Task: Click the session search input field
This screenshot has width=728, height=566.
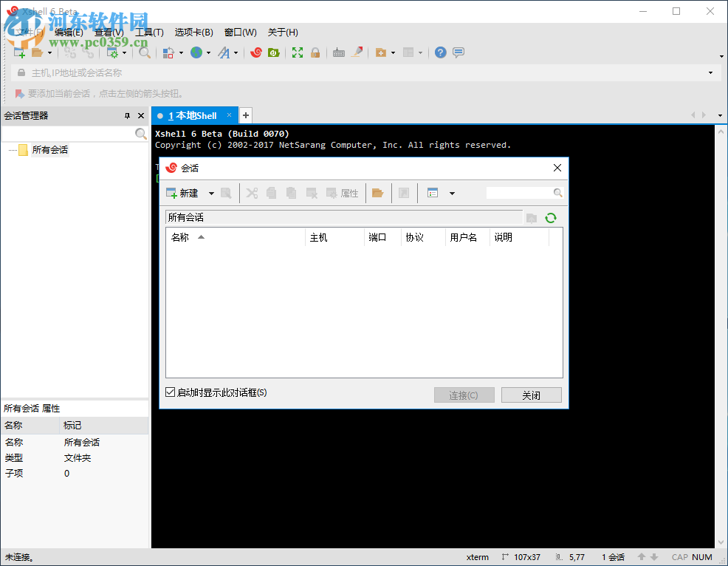Action: [524, 193]
